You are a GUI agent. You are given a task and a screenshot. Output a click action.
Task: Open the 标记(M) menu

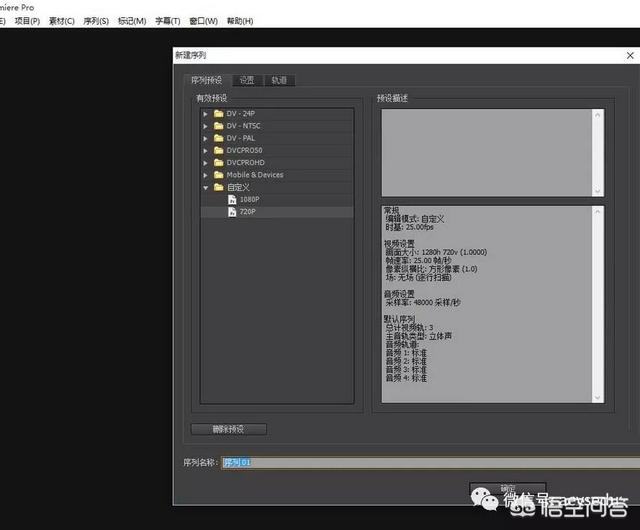point(132,21)
